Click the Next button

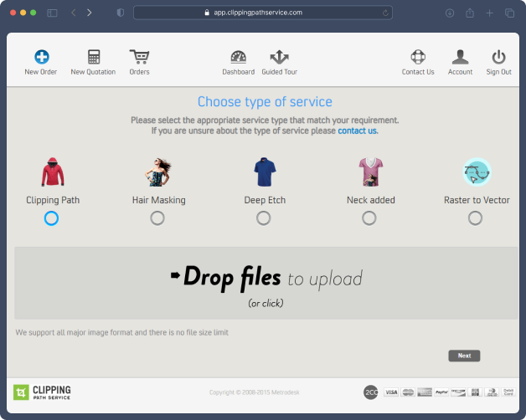(464, 356)
